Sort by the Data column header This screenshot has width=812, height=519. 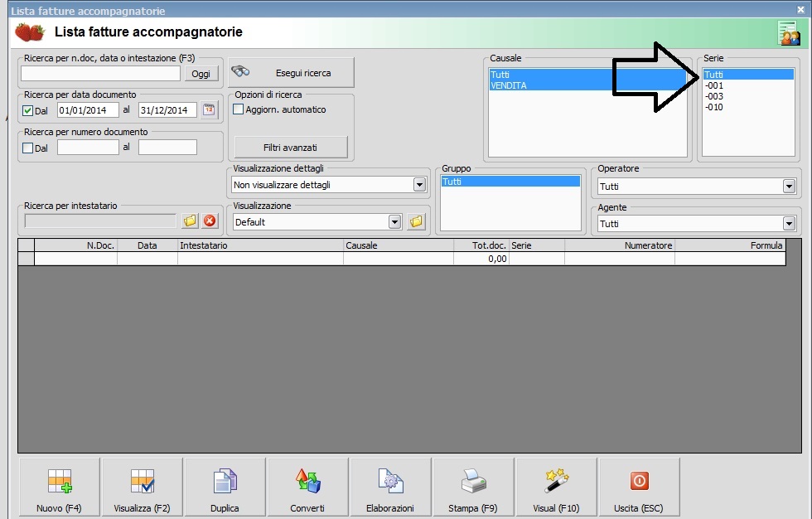[147, 245]
